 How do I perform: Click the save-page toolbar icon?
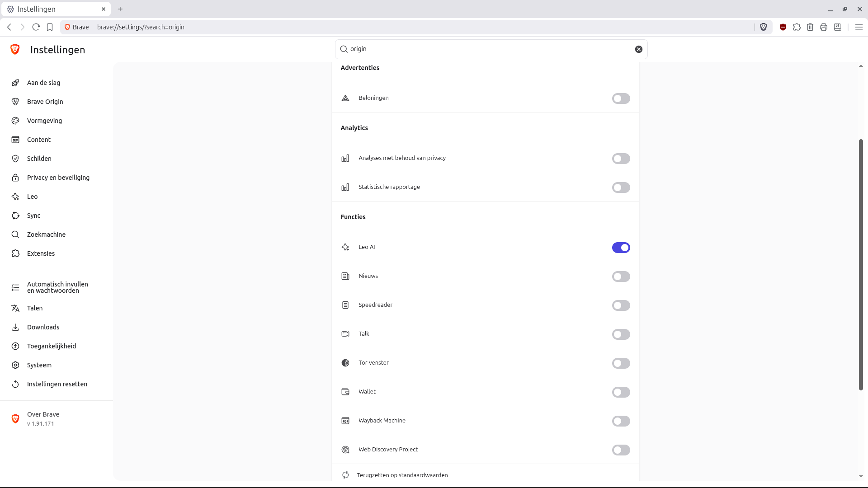(x=837, y=27)
